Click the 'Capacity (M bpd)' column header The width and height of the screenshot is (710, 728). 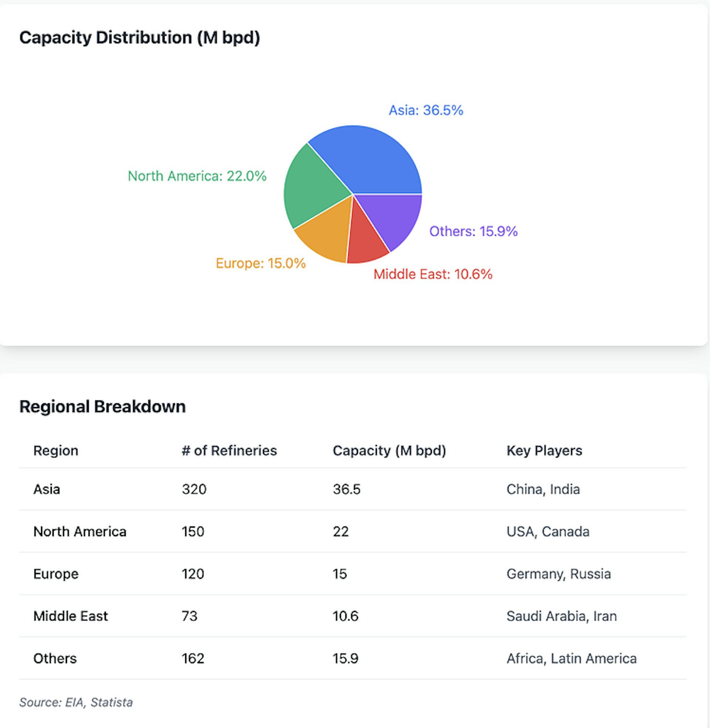tap(389, 451)
